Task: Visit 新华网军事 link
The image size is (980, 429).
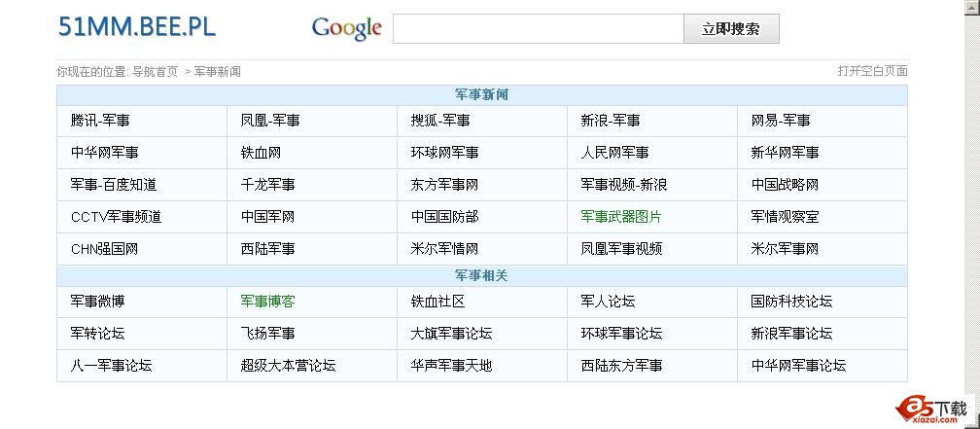Action: 785,153
